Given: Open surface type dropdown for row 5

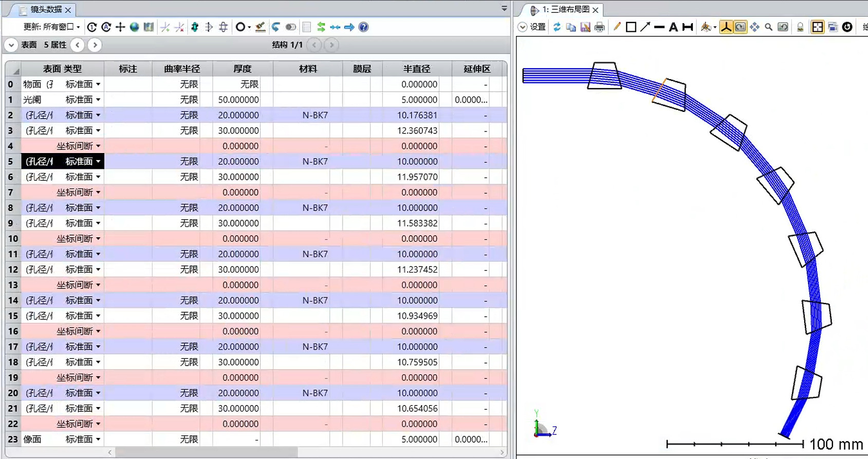Looking at the screenshot, I should [x=98, y=162].
